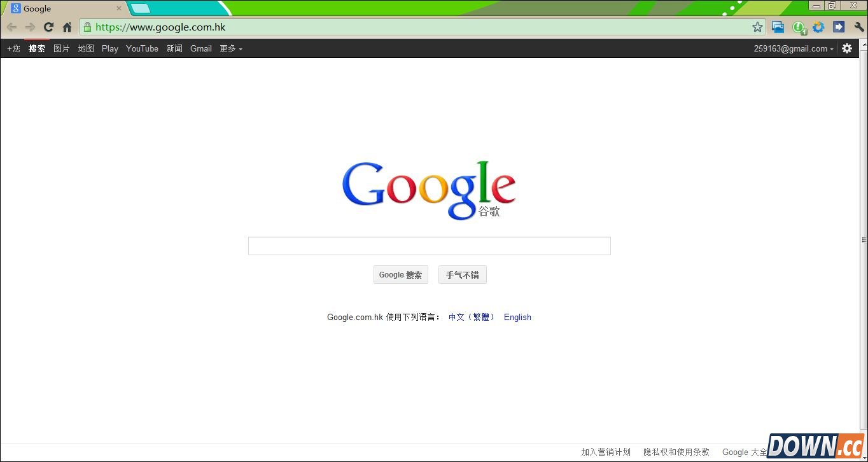The image size is (868, 462).
Task: Click the 手气不错 button
Action: click(x=463, y=275)
